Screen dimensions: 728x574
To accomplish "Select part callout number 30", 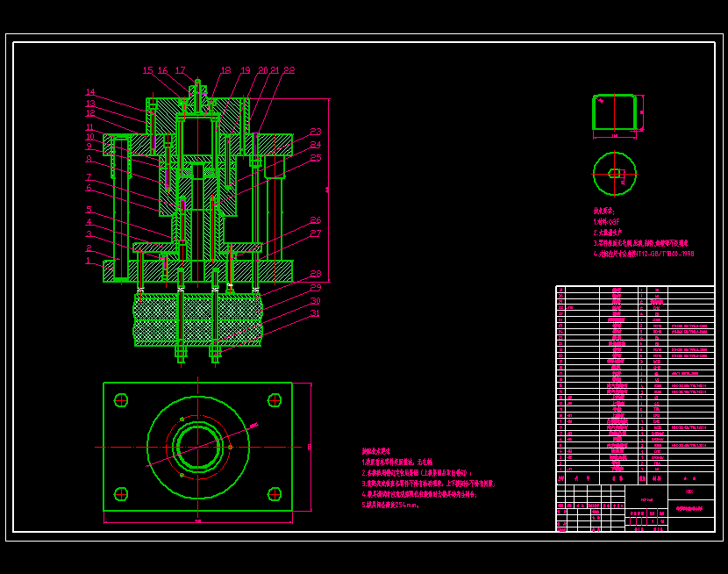I will click(316, 300).
